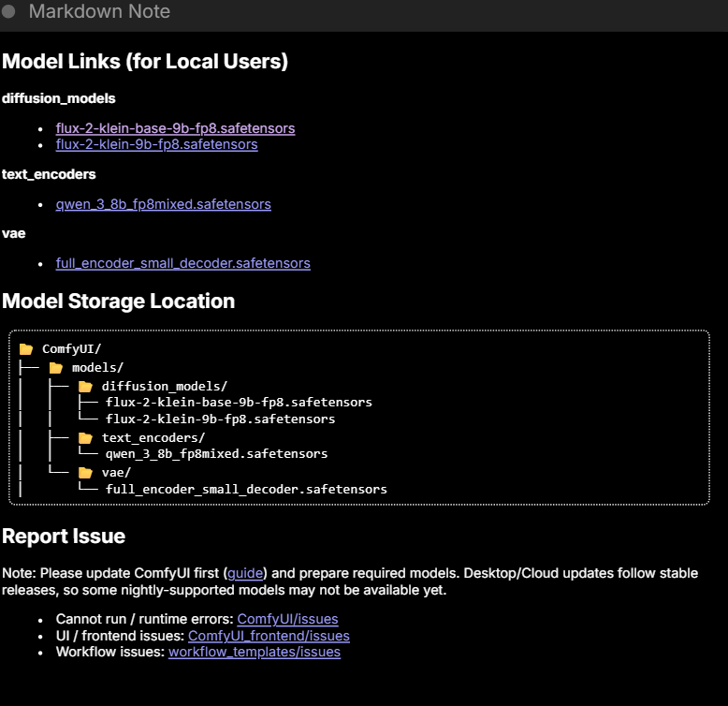Click the diffusion_models/ folder icon

[85, 387]
